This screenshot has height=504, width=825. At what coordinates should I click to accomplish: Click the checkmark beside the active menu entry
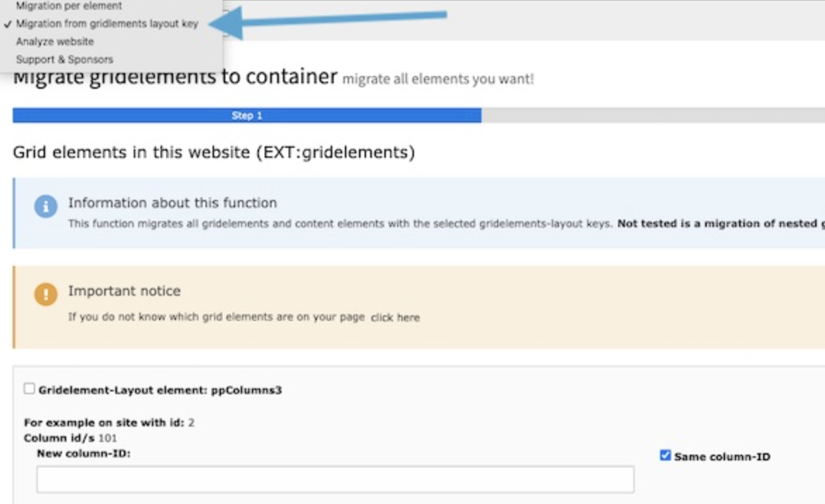pyautogui.click(x=6, y=22)
